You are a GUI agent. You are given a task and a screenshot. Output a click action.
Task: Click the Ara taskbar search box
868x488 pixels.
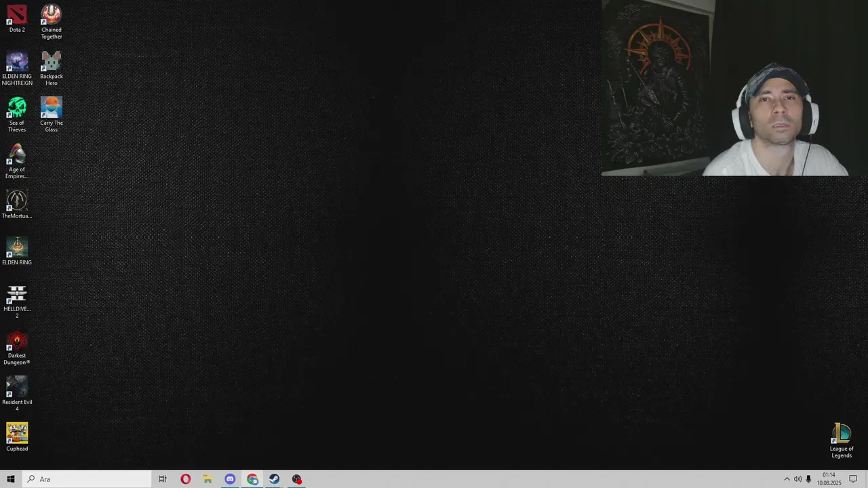[x=87, y=479]
